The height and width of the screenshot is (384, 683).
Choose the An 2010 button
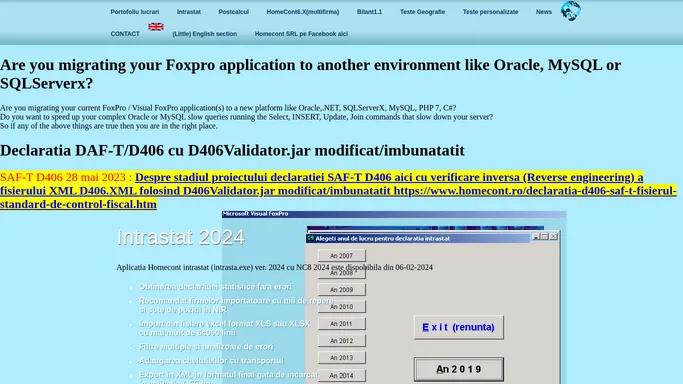pos(342,307)
